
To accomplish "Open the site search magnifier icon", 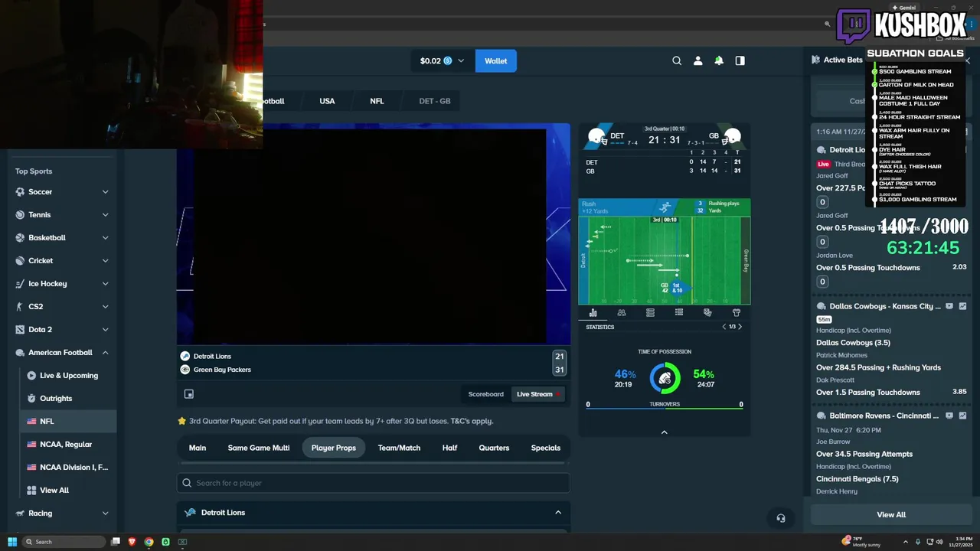I will (x=677, y=60).
